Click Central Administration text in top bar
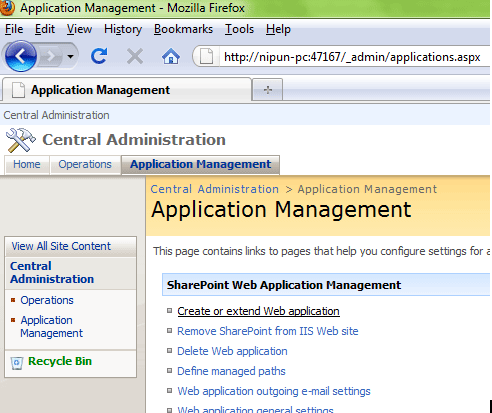 pos(56,115)
